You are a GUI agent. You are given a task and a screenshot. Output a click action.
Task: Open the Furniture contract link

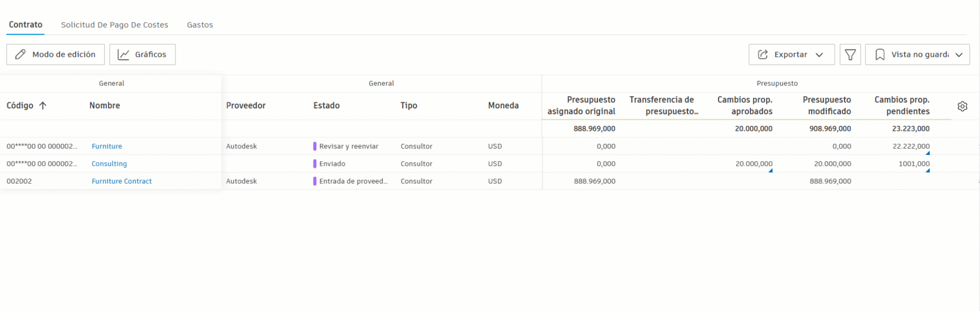(107, 146)
